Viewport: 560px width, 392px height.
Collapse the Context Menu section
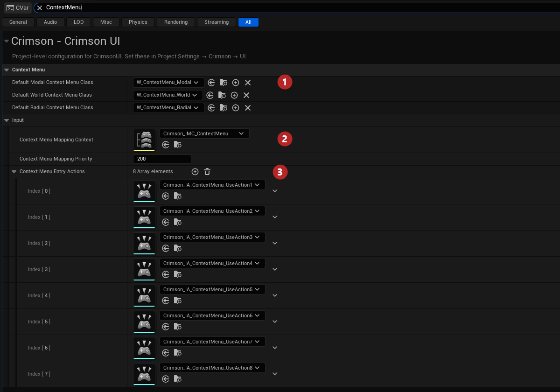tap(7, 70)
